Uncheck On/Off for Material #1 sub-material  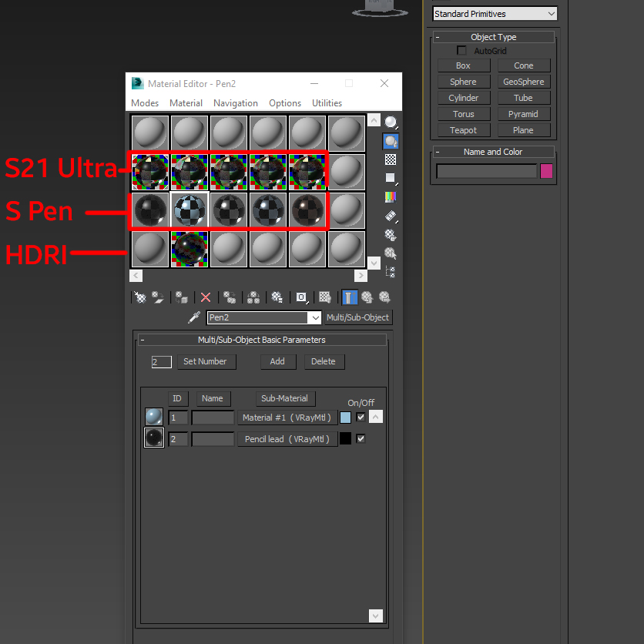[x=361, y=418]
